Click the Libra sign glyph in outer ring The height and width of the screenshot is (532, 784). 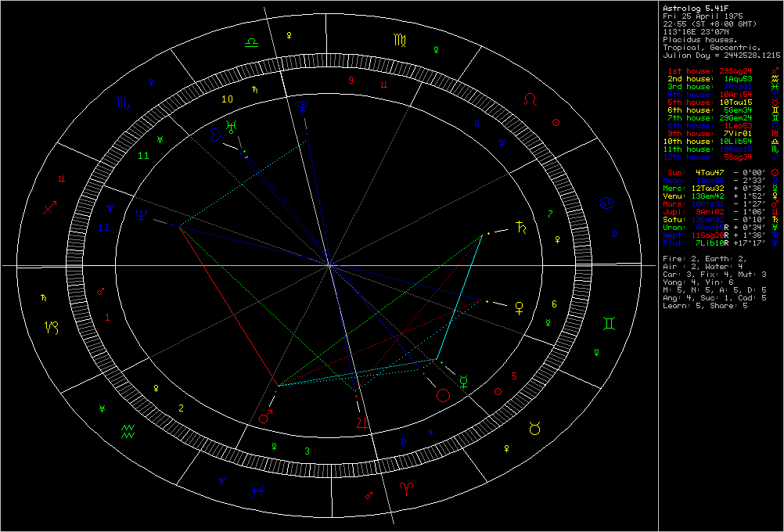click(251, 42)
